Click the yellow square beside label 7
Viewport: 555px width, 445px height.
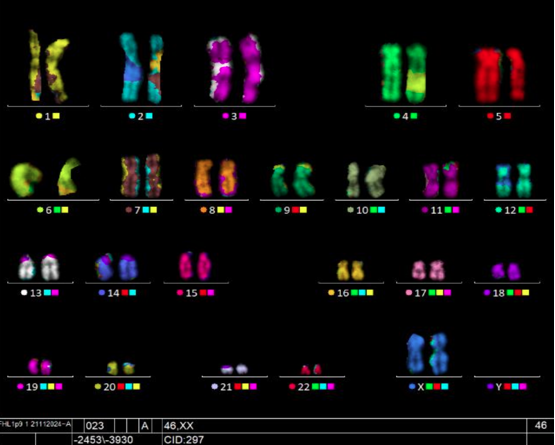tap(153, 210)
